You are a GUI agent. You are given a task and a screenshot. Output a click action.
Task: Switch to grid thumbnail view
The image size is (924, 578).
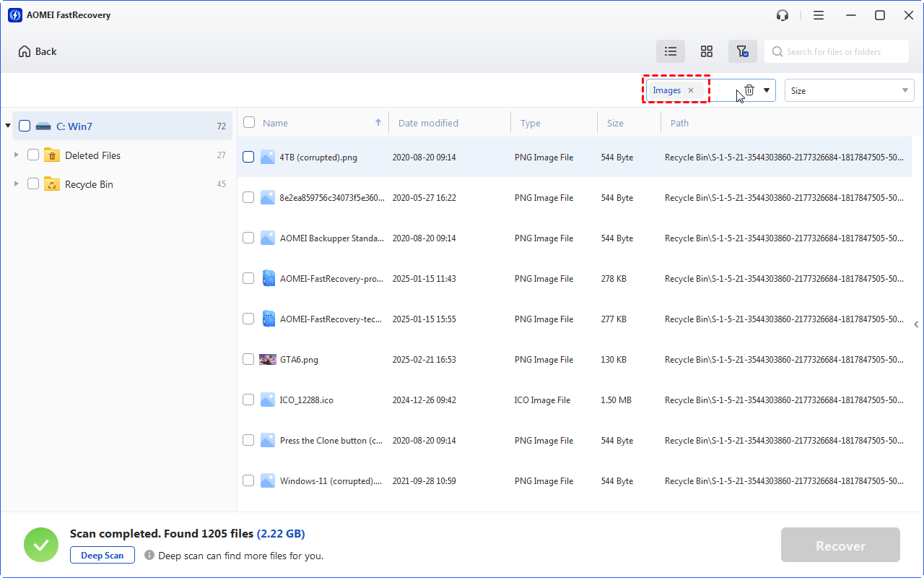coord(707,51)
